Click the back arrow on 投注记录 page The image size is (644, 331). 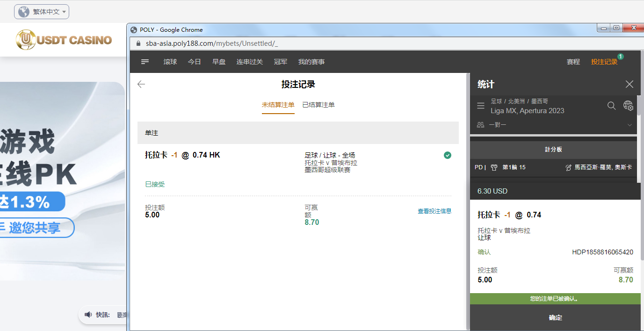[x=141, y=84]
